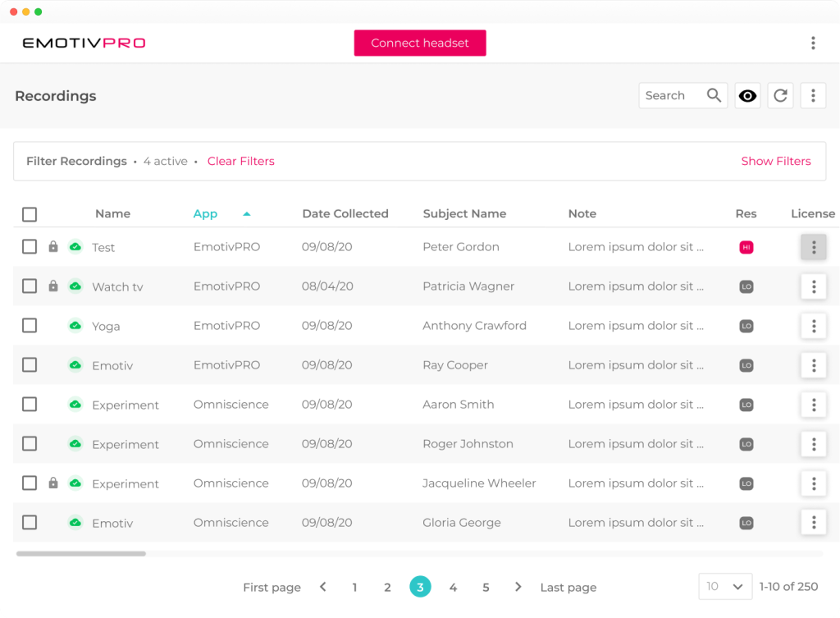Sort by Name column header

(x=112, y=214)
